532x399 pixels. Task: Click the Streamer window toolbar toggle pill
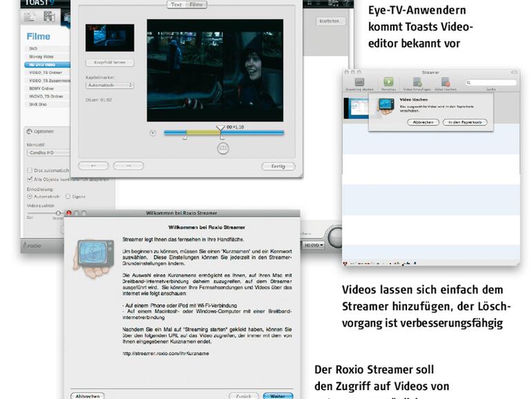(514, 72)
